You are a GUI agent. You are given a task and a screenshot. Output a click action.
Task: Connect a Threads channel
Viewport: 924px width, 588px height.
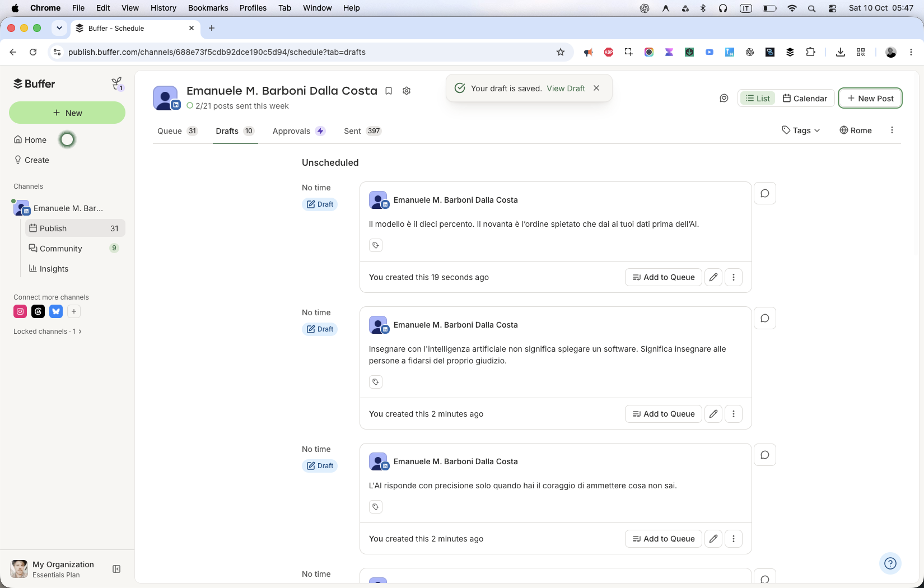point(38,311)
